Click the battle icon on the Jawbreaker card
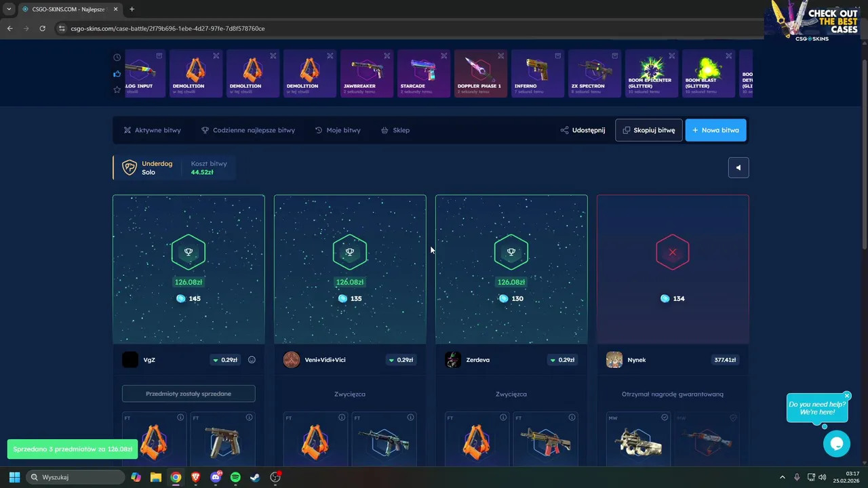 coord(387,56)
